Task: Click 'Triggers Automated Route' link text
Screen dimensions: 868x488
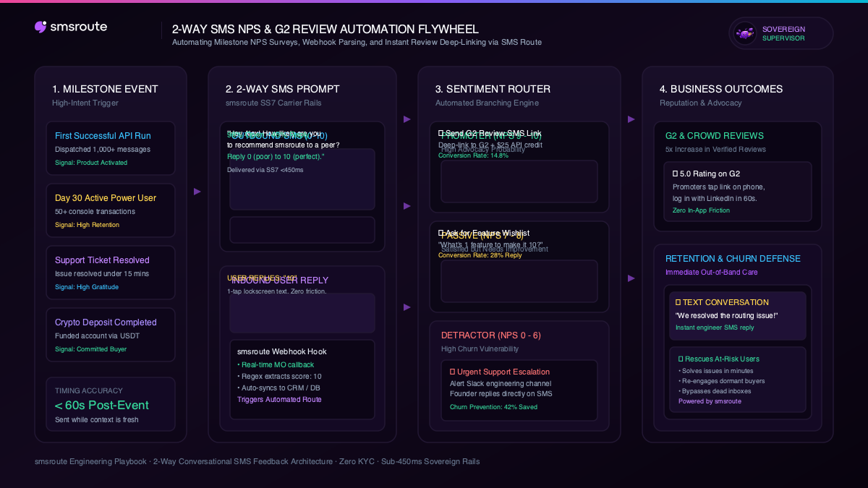Action: [279, 400]
